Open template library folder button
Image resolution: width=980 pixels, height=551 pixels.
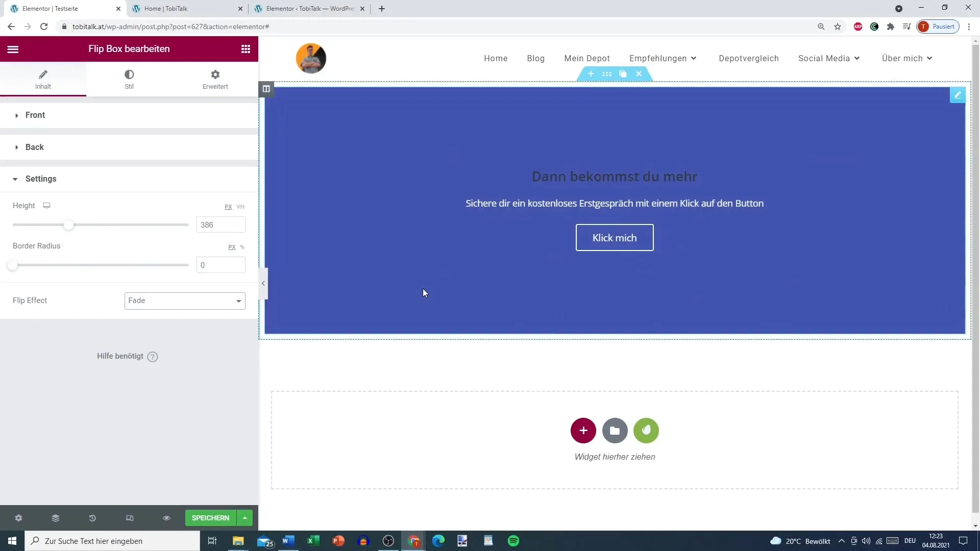[615, 431]
